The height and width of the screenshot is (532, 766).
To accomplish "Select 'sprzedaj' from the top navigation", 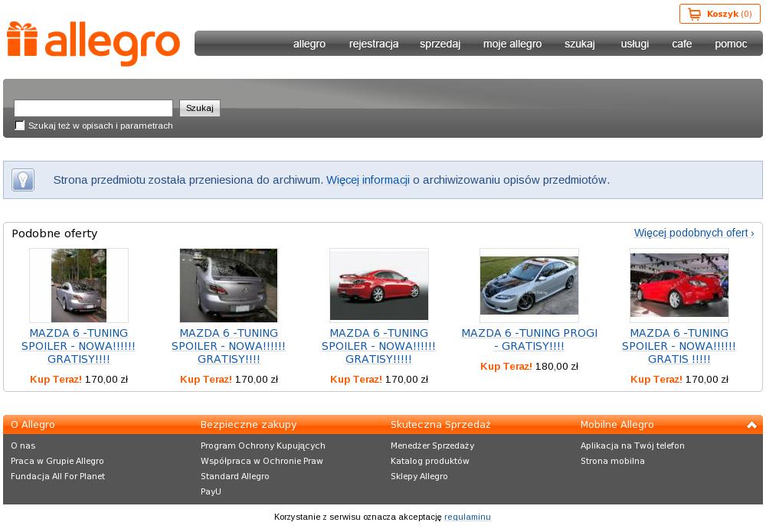I will (x=440, y=44).
